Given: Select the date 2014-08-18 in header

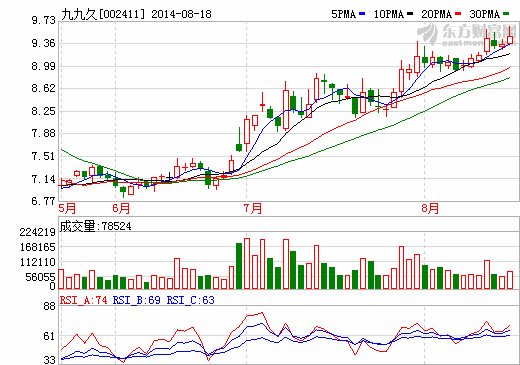Looking at the screenshot, I should coord(181,14).
